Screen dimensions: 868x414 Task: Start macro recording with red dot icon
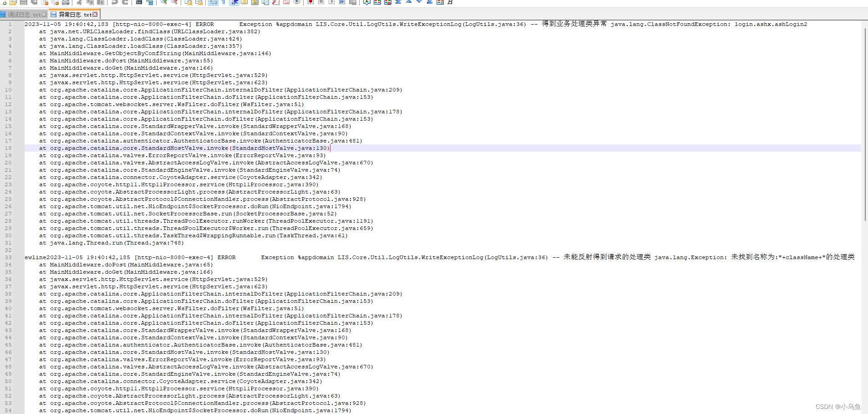tap(310, 2)
